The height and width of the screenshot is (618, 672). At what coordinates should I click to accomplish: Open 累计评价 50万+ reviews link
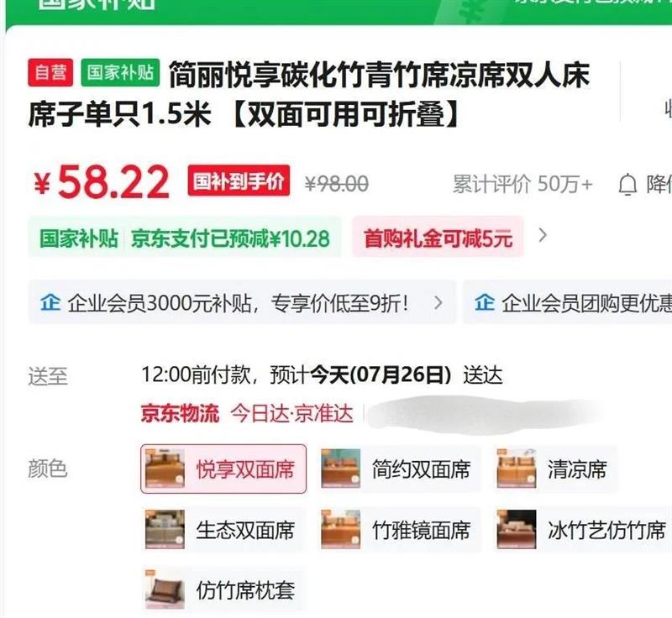[522, 184]
